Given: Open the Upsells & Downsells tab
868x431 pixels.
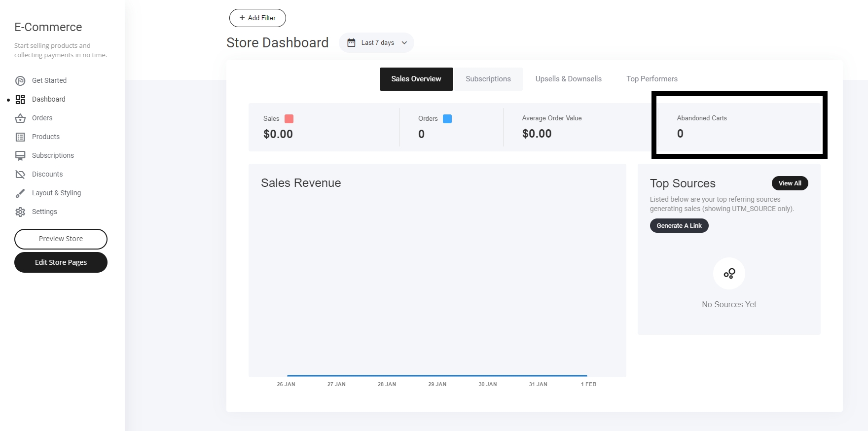Looking at the screenshot, I should 568,79.
